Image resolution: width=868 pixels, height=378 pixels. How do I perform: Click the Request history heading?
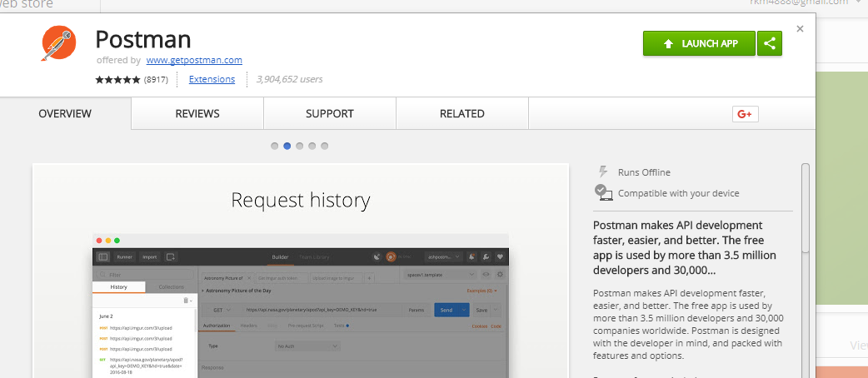point(301,200)
